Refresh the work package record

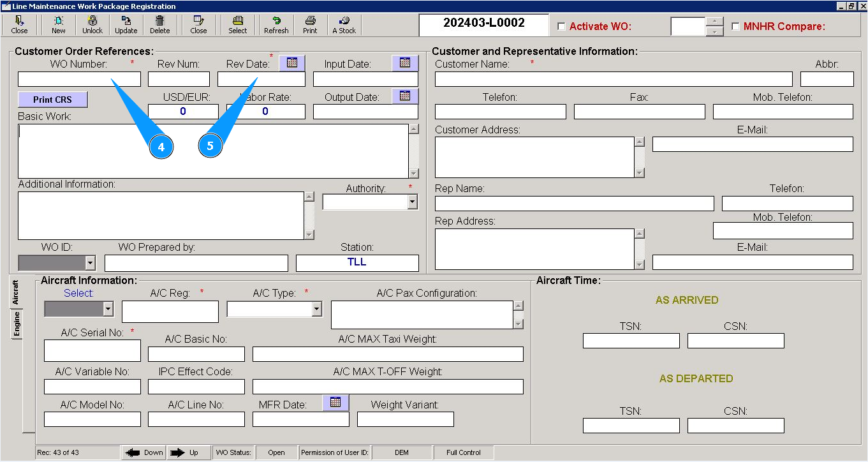[276, 24]
